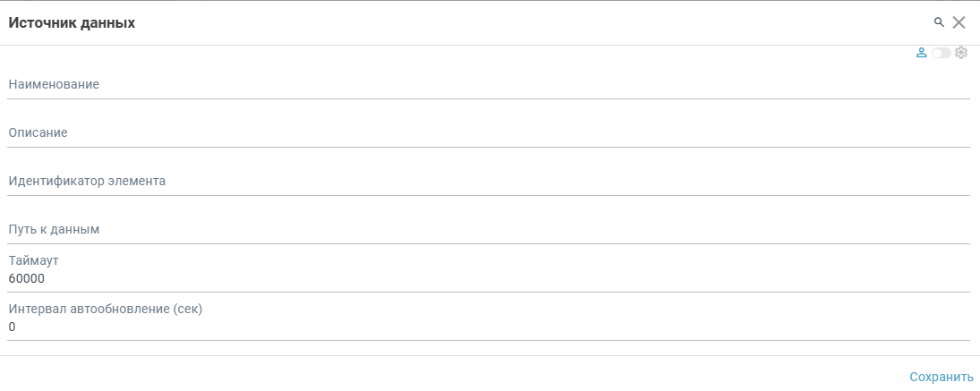Click into the Описание field
The width and height of the screenshot is (980, 391).
pyautogui.click(x=489, y=133)
